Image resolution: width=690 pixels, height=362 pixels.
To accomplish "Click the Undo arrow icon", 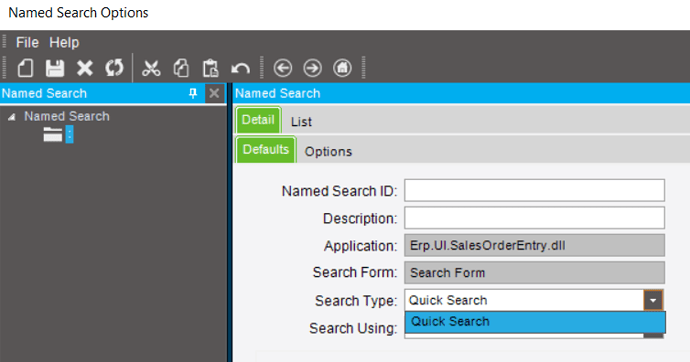I will [240, 68].
